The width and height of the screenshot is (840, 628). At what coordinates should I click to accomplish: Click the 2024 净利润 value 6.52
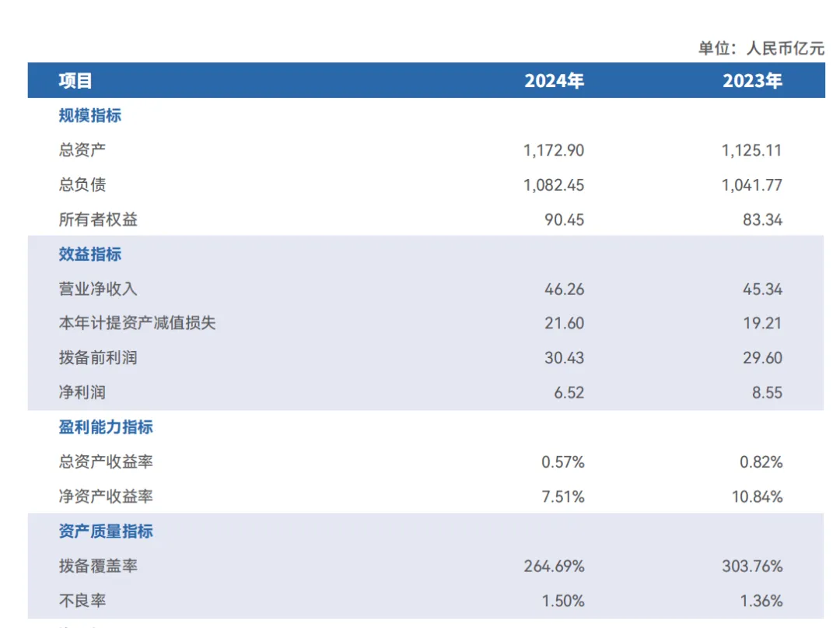pos(569,392)
